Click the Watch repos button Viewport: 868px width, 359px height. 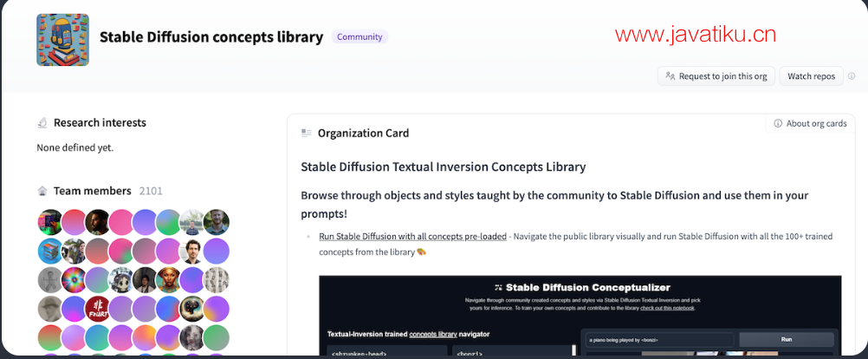812,76
